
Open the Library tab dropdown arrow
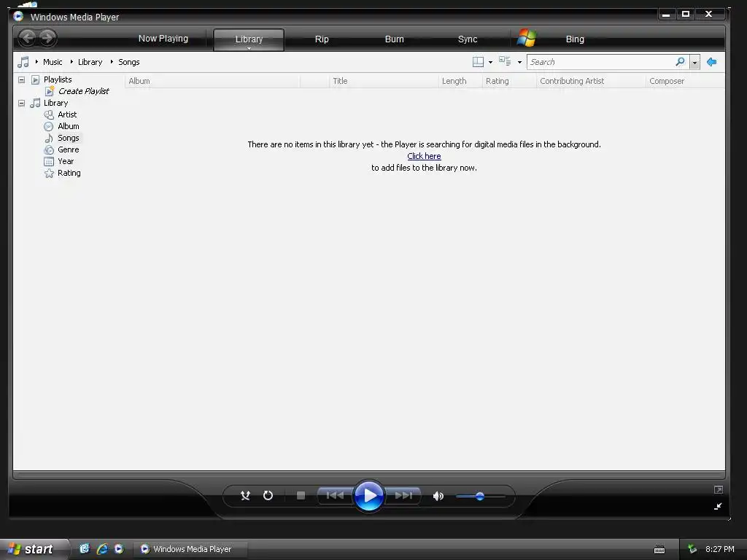249,48
